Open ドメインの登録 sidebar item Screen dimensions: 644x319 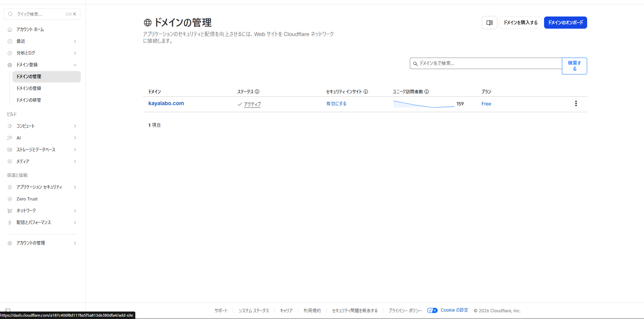46,88
